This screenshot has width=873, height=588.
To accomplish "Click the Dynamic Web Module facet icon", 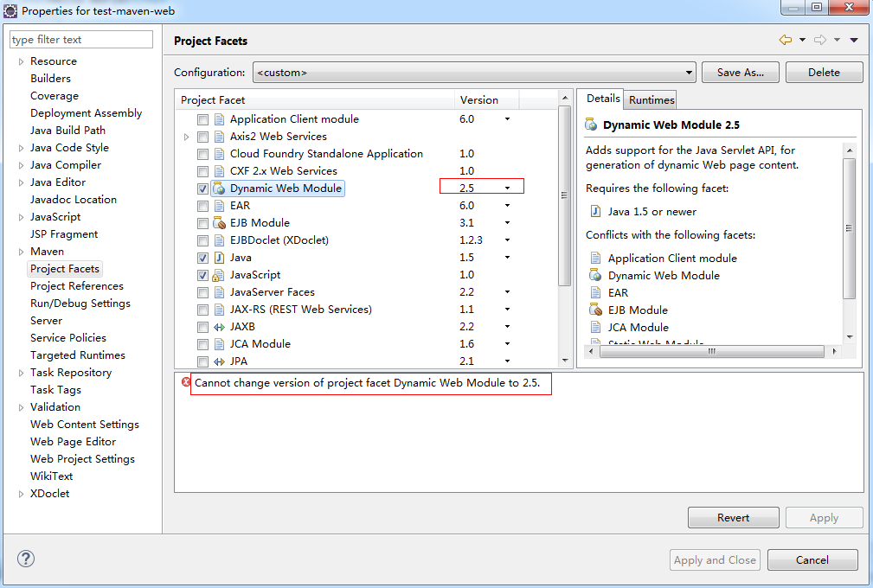I will point(220,189).
